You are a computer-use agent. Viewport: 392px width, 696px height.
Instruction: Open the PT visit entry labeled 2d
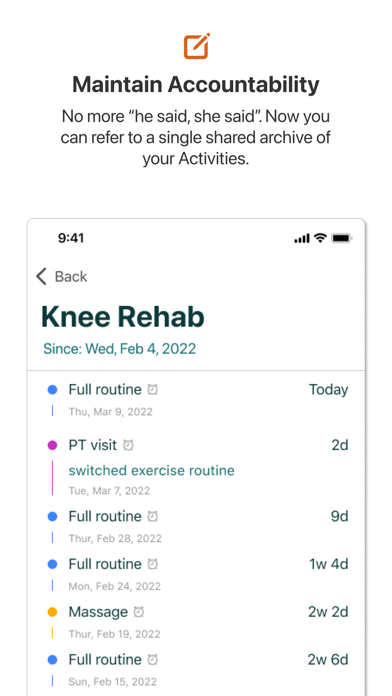198,466
